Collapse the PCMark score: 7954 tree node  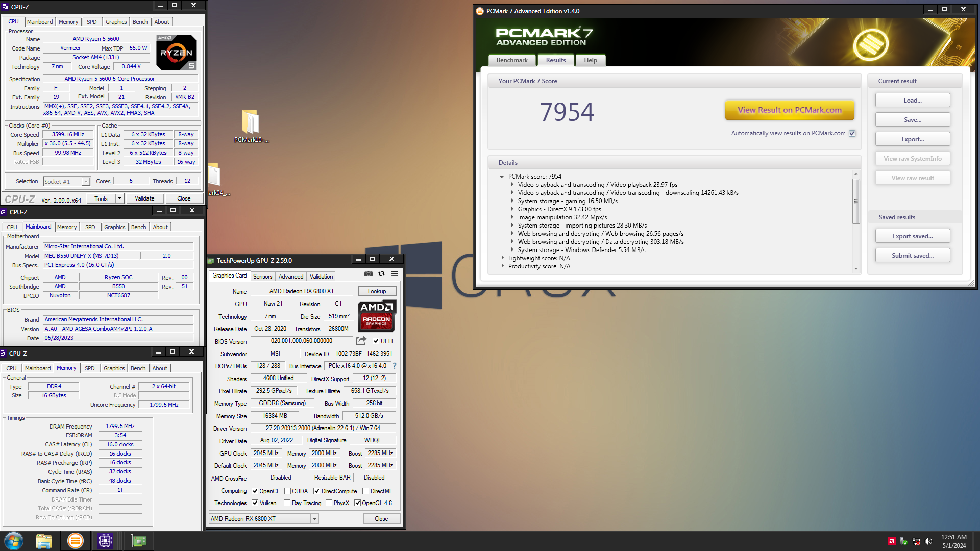(x=502, y=177)
